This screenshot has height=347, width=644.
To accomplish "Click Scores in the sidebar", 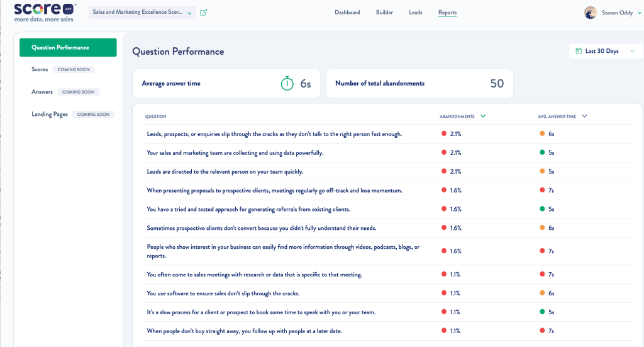I will coord(40,69).
